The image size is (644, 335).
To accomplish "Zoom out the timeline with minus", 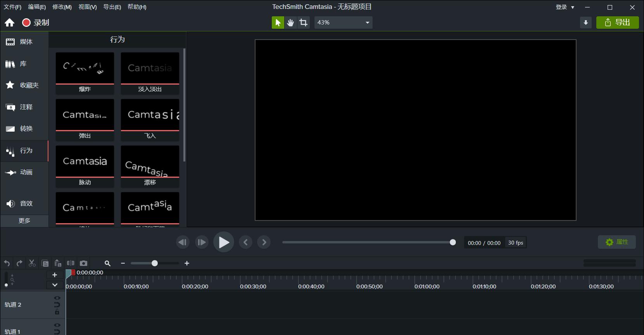I will [123, 263].
